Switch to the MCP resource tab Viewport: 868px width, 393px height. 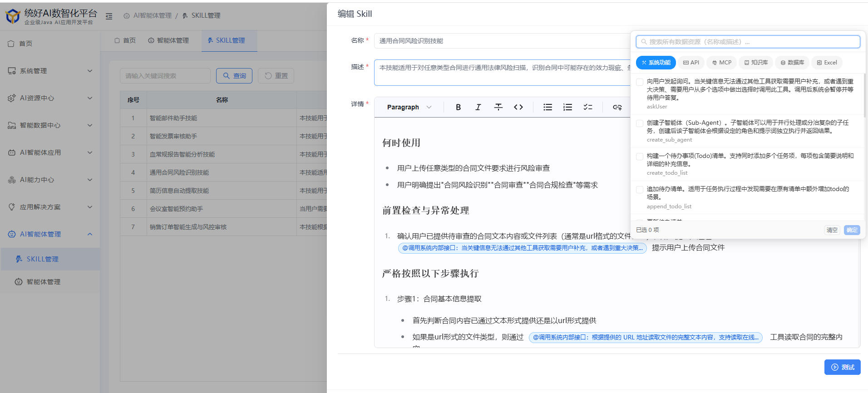[722, 63]
